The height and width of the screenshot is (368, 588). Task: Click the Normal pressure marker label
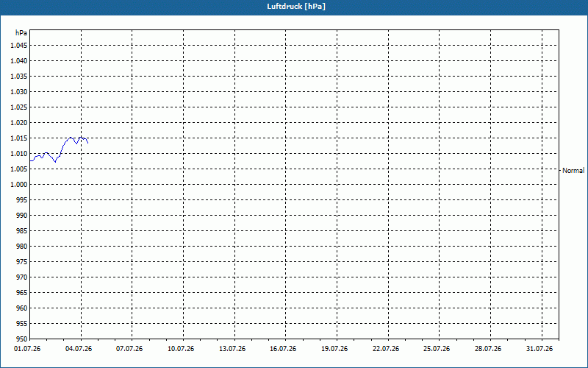(x=573, y=171)
